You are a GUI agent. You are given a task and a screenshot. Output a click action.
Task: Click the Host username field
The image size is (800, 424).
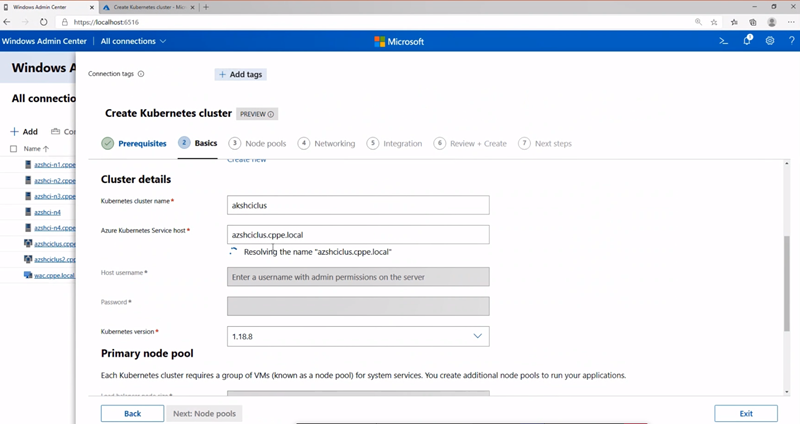click(358, 277)
